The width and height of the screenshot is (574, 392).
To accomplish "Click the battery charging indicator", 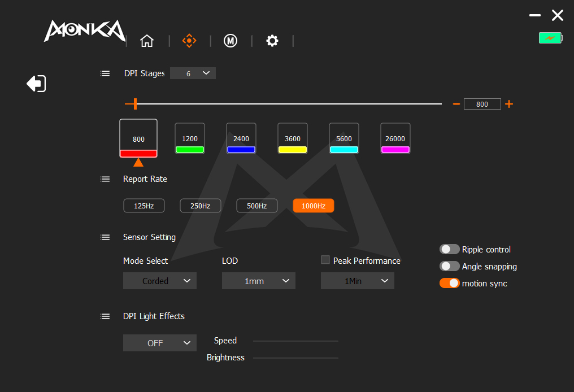I will click(x=550, y=38).
